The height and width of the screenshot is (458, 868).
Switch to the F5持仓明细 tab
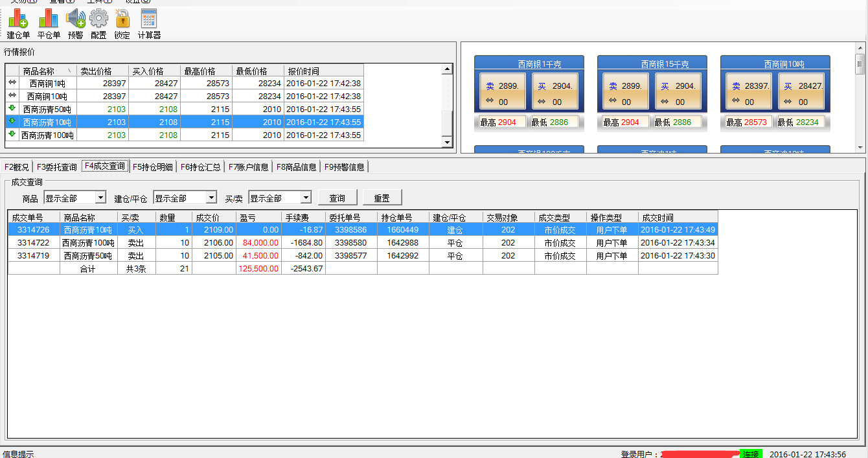click(153, 167)
